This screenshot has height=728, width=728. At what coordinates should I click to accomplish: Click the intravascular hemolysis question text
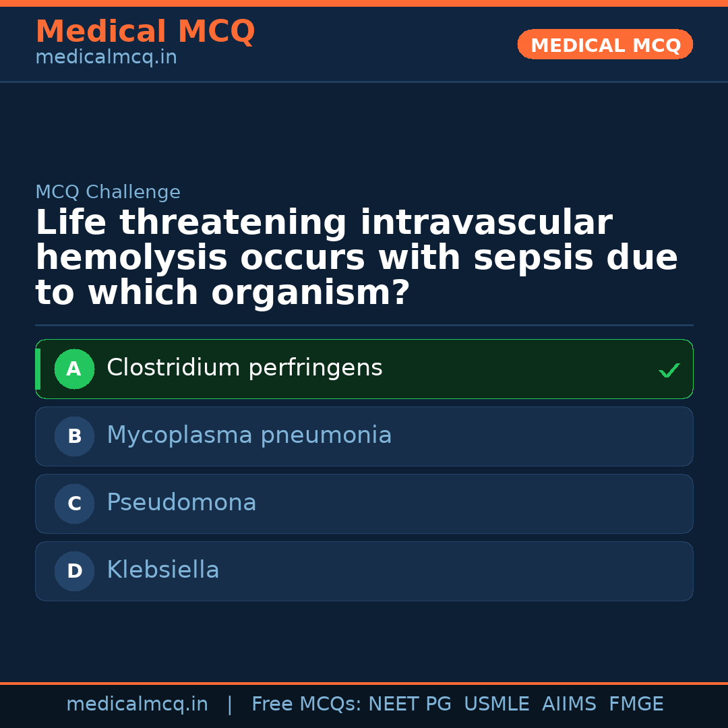(x=356, y=258)
